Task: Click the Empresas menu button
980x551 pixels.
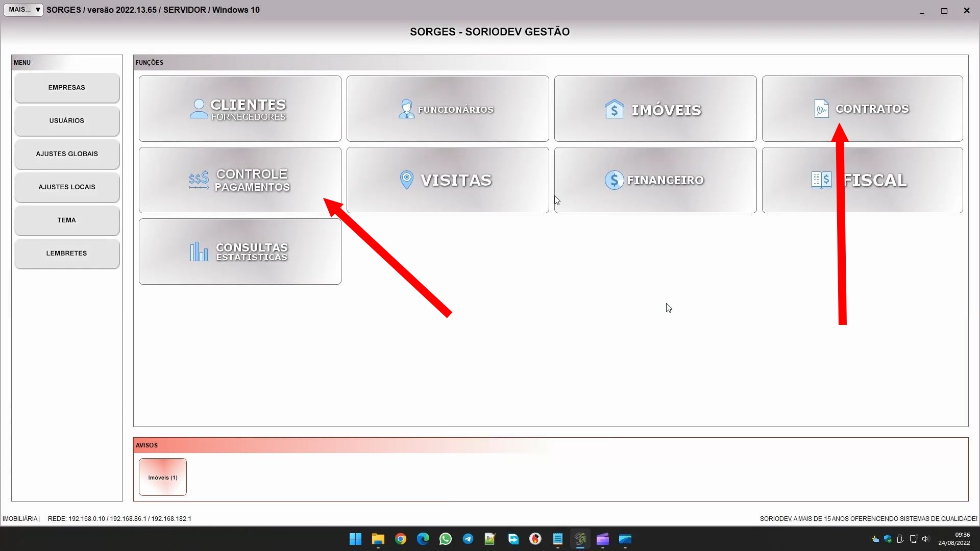Action: click(x=67, y=88)
